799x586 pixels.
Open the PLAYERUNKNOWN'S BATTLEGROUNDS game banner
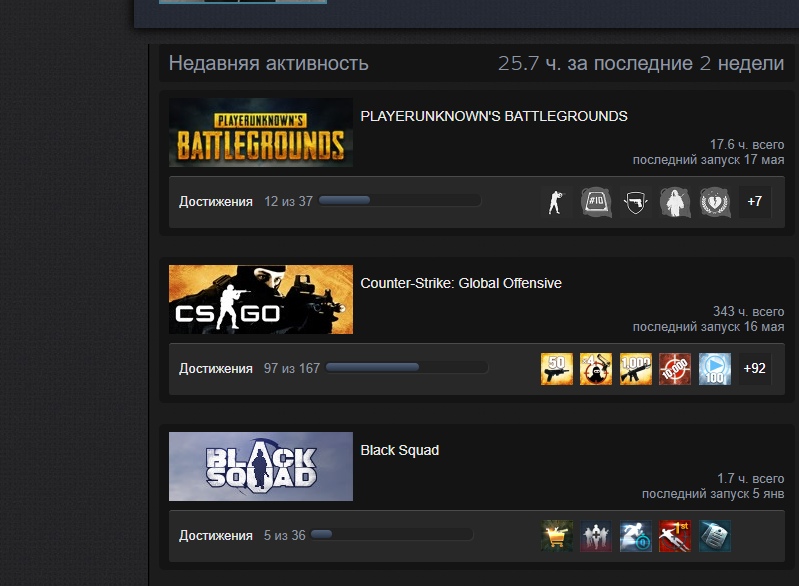pyautogui.click(x=261, y=132)
